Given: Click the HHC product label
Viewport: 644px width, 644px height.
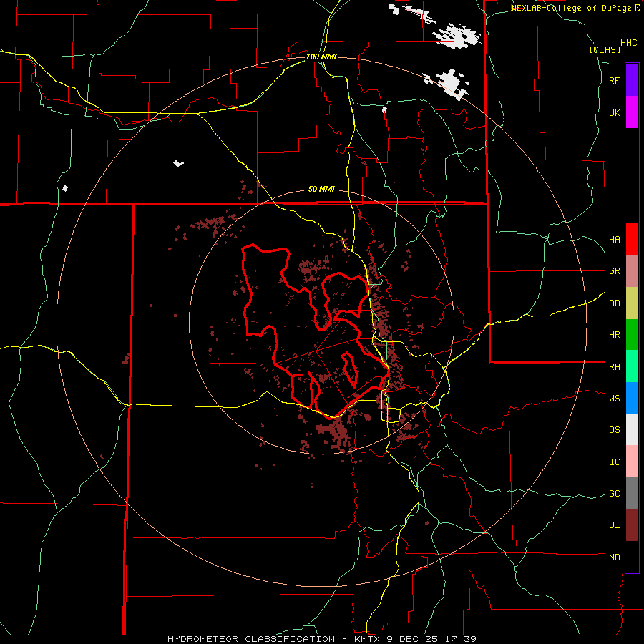Looking at the screenshot, I should 628,43.
